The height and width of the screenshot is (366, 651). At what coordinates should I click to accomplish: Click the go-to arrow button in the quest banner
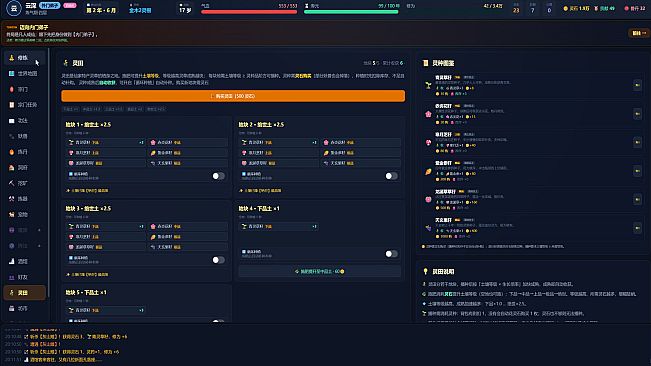(x=639, y=33)
